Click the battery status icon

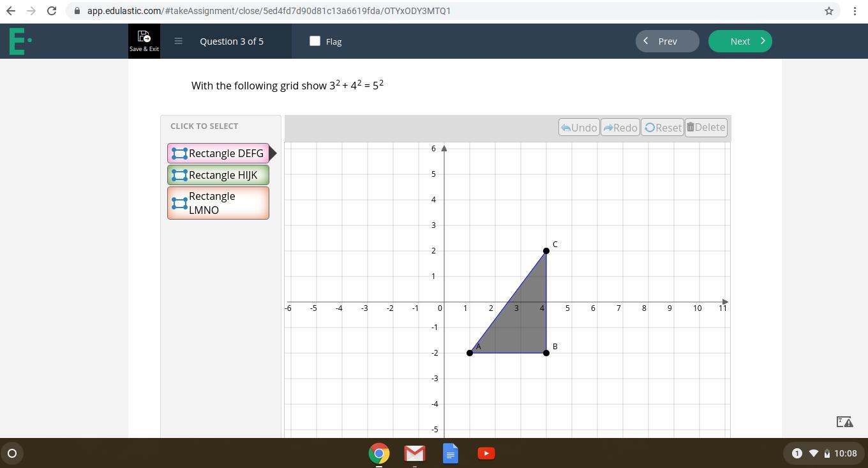click(x=827, y=453)
